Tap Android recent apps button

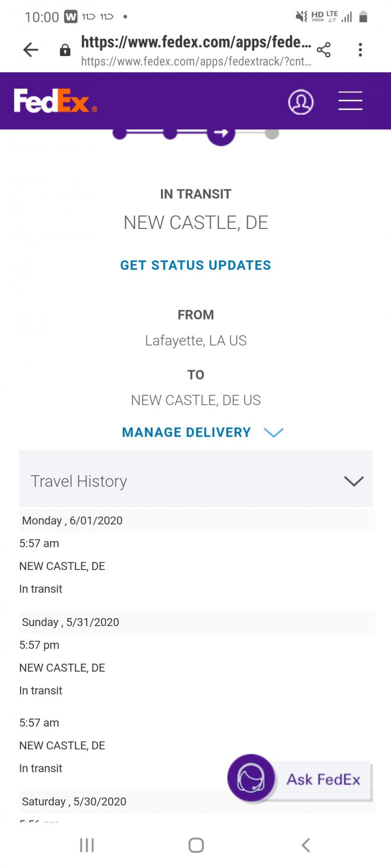87,845
